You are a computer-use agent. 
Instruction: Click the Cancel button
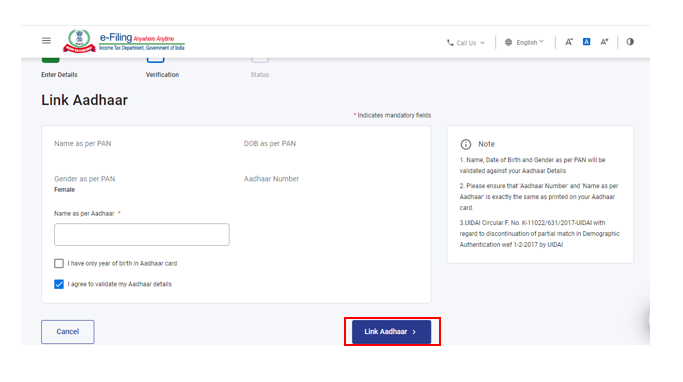coord(68,332)
